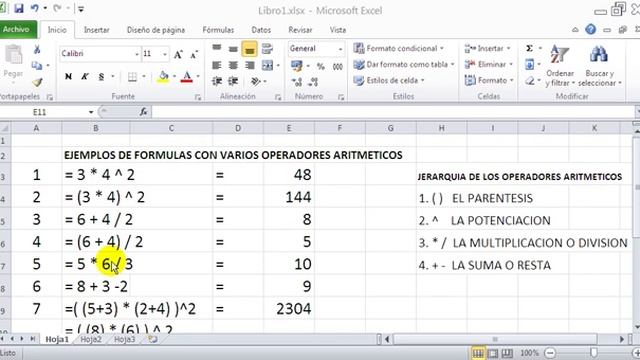Cut selection with the scissors icon
This screenshot has height=360, width=640.
[37, 49]
